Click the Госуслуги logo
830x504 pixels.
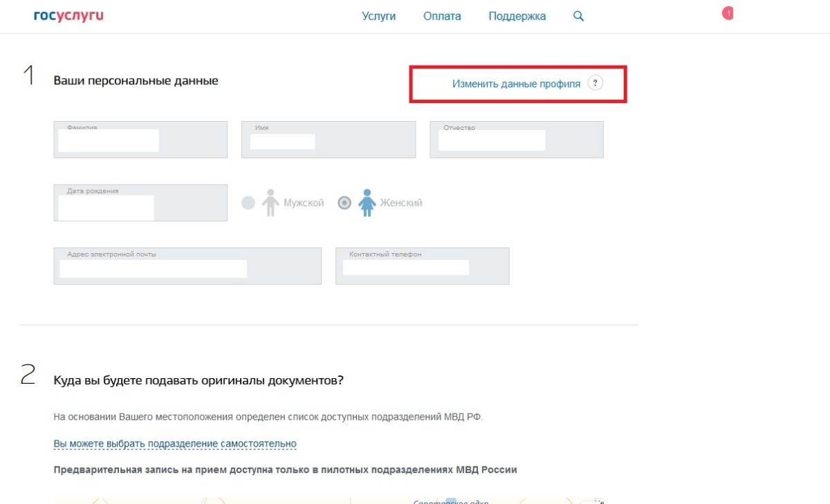click(x=68, y=16)
